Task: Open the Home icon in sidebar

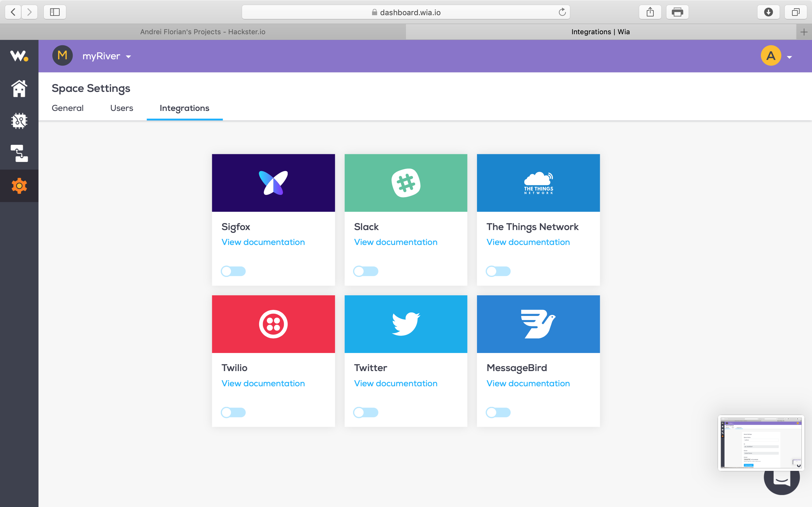Action: (19, 89)
